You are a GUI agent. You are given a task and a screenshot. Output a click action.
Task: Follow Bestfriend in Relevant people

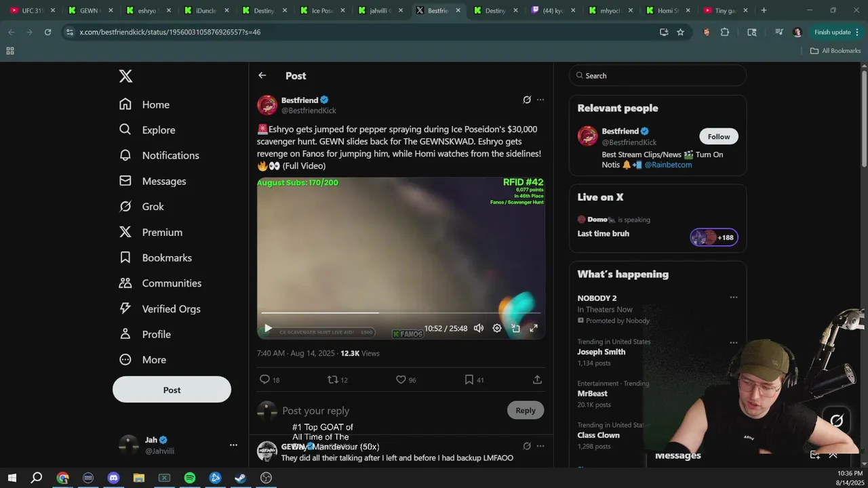[719, 136]
